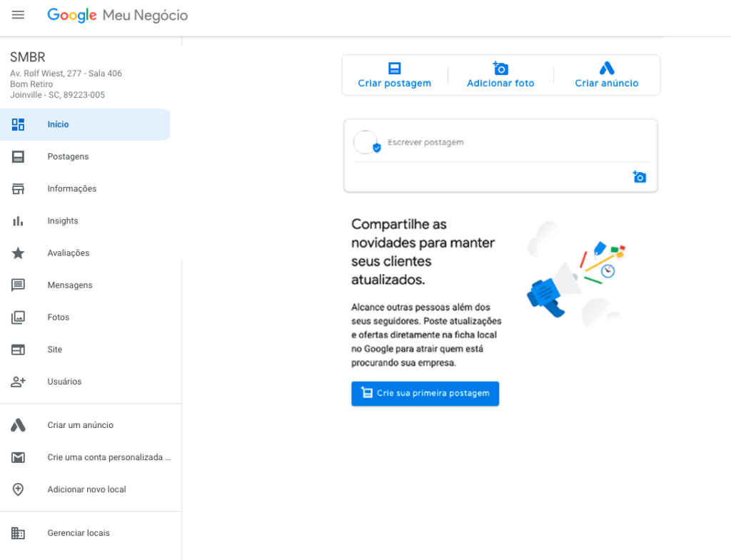Click the SMBR business name
Image resolution: width=731 pixels, height=560 pixels.
[x=28, y=57]
